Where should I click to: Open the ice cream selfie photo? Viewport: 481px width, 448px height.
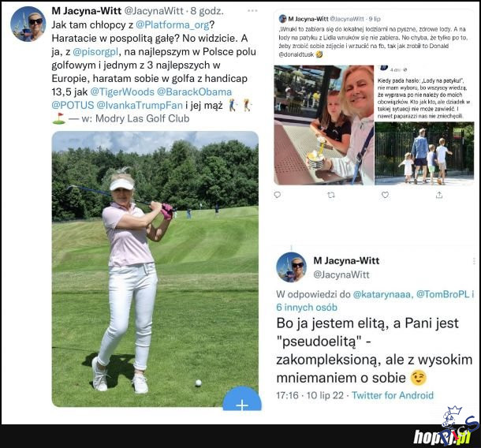pyautogui.click(x=323, y=125)
